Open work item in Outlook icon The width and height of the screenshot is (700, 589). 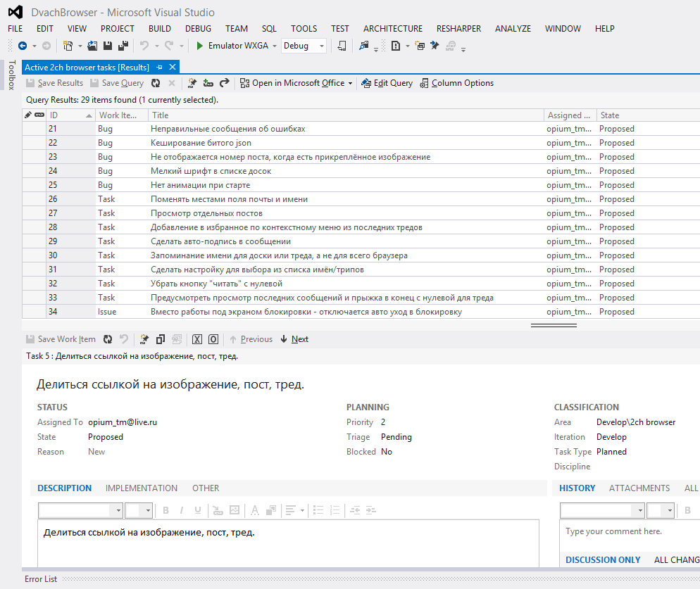(213, 339)
